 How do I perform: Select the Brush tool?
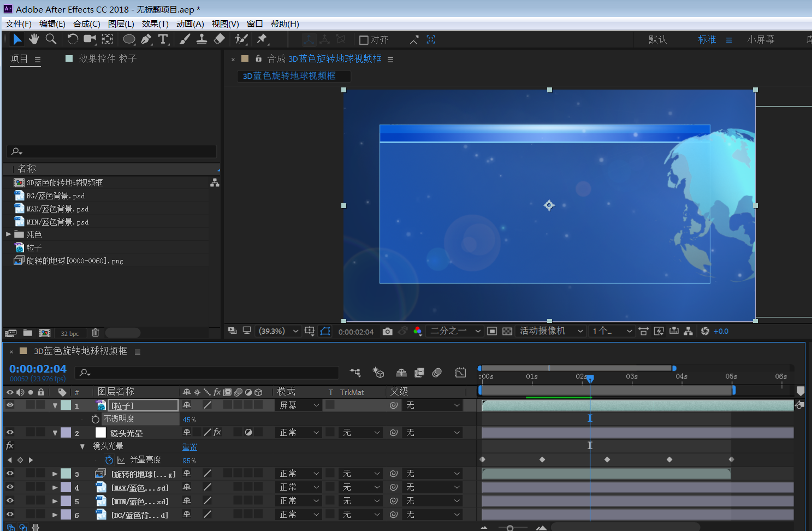click(185, 39)
